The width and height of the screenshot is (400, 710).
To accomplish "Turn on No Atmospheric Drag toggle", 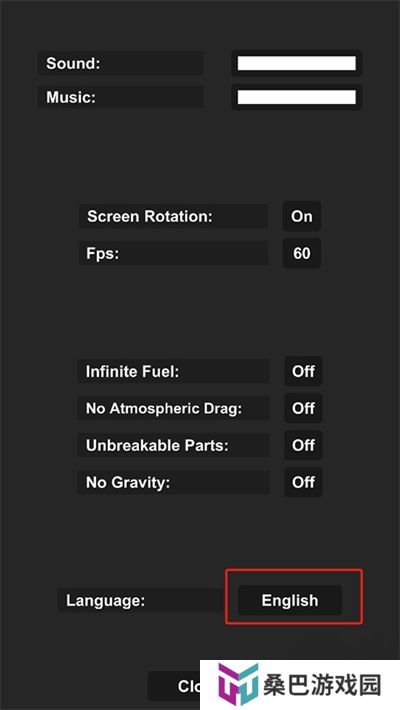I will click(x=303, y=408).
